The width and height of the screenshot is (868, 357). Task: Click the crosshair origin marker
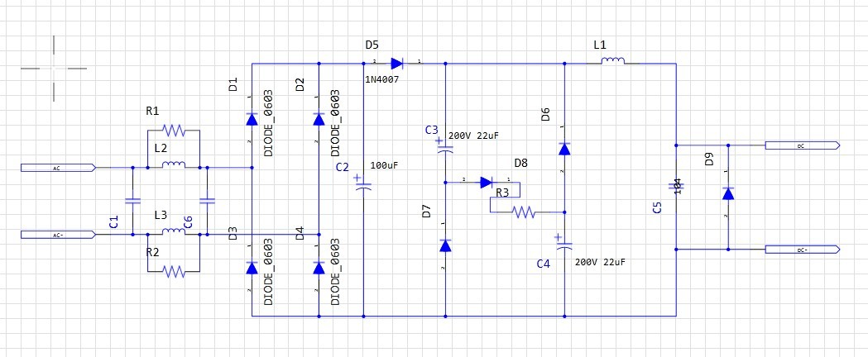54,69
